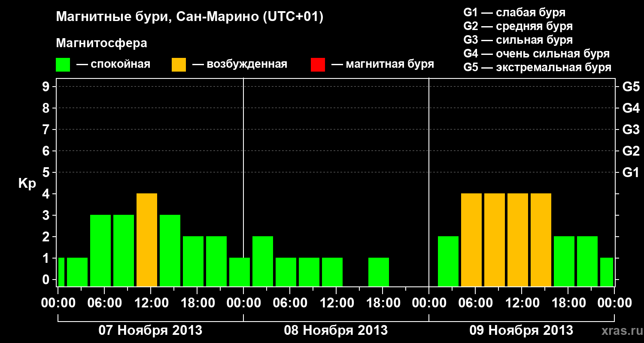The width and height of the screenshot is (644, 343).
Task: Click the orange 'возбужденная' legend swatch
Action: tap(179, 65)
